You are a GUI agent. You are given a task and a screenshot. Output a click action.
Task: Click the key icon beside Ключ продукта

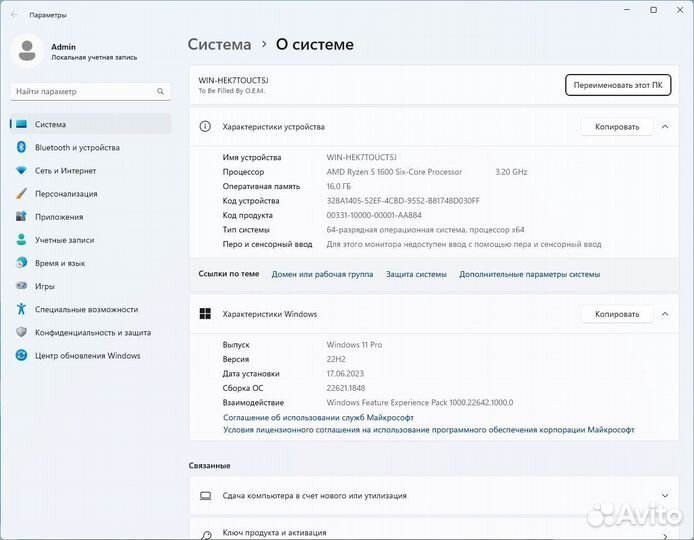(206, 535)
